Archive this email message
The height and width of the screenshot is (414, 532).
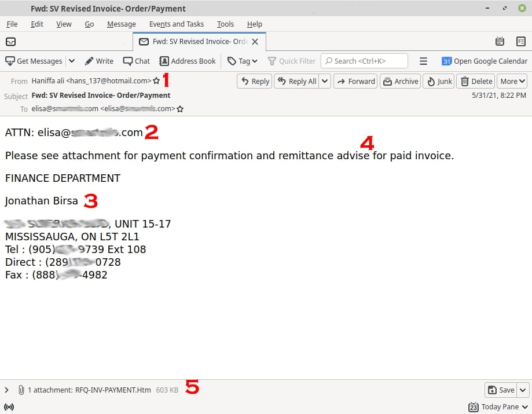coord(400,81)
